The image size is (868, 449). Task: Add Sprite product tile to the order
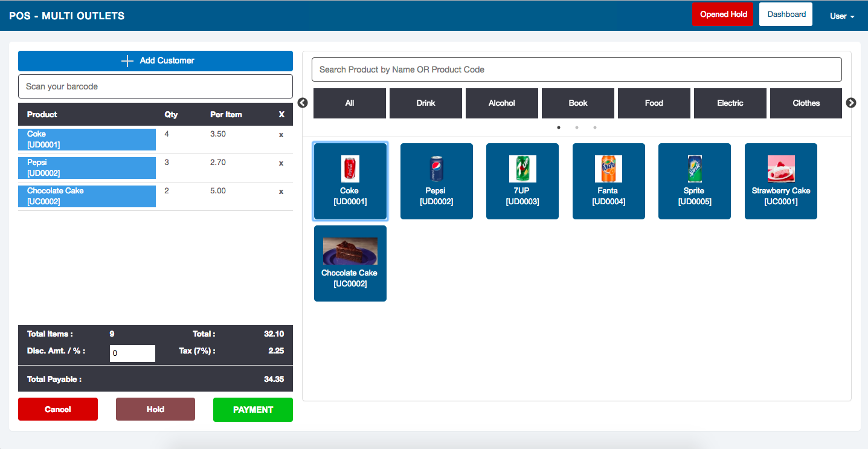695,181
